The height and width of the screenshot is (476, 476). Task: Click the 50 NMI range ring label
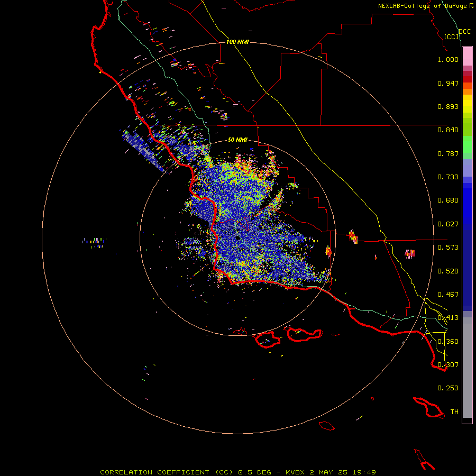point(237,140)
